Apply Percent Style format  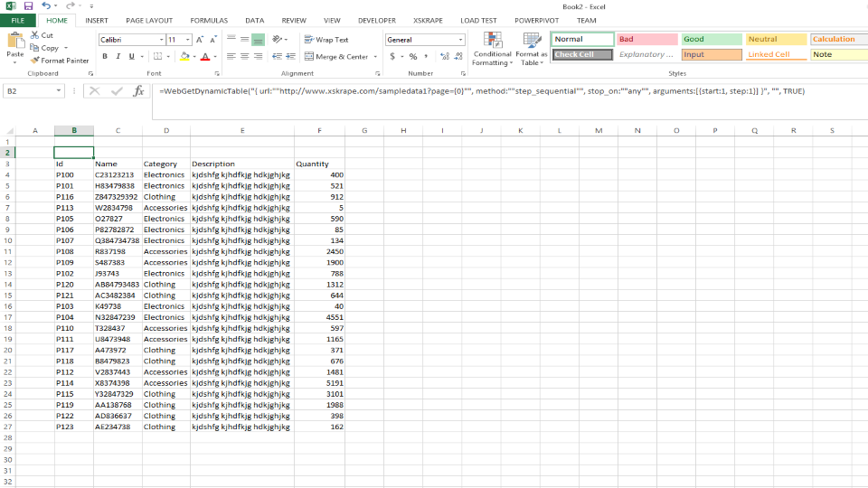pos(413,56)
